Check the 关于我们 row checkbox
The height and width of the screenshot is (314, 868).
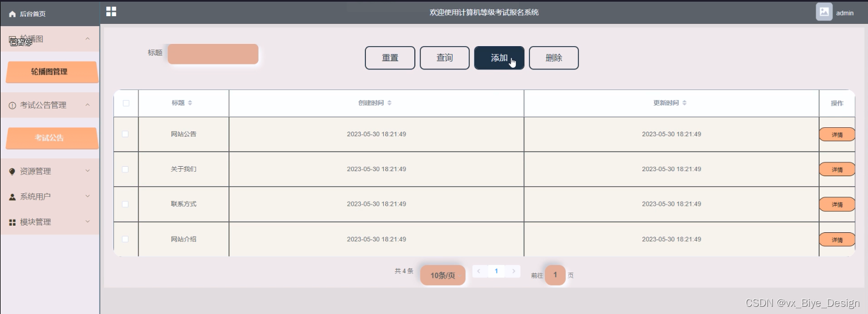pyautogui.click(x=125, y=169)
